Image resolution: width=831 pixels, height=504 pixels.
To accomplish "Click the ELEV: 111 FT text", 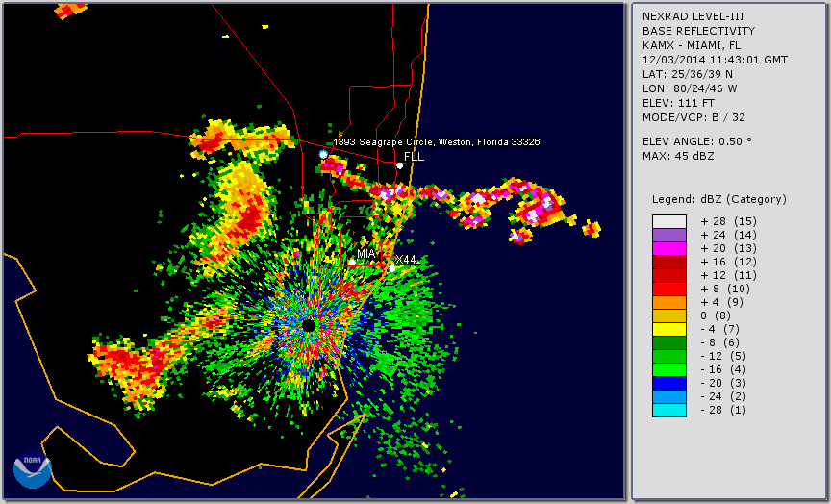I will click(x=678, y=103).
